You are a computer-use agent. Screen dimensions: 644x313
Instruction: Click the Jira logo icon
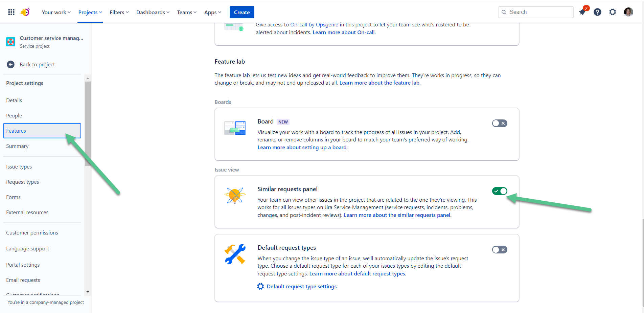point(25,12)
